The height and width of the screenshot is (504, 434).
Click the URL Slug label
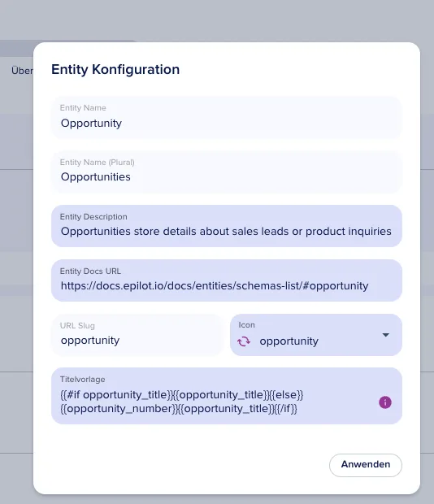tap(77, 326)
